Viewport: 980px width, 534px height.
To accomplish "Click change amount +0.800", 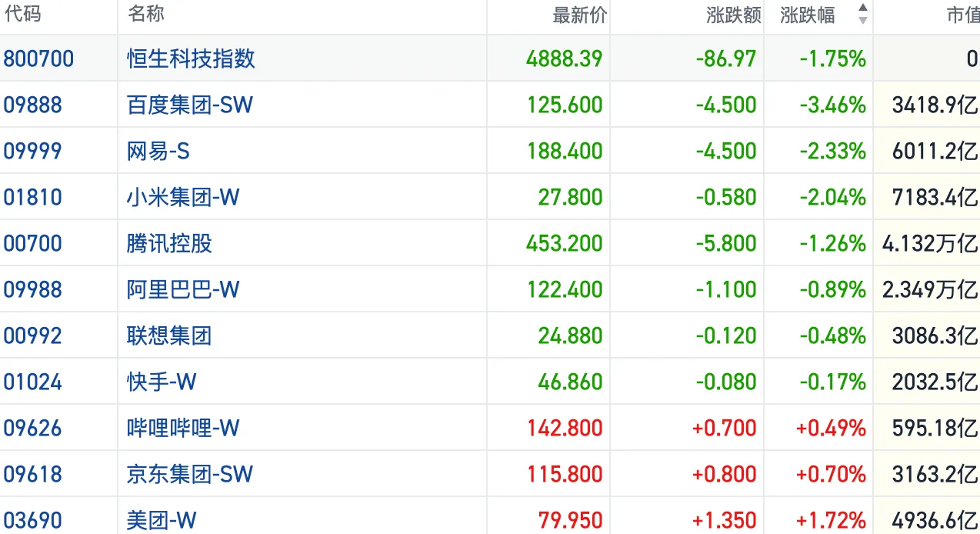I will [x=725, y=474].
